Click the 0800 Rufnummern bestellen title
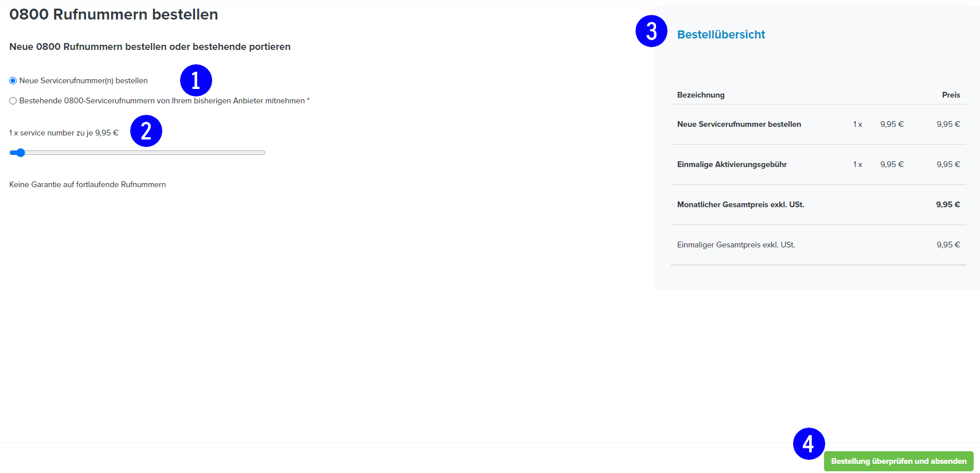 pos(114,14)
